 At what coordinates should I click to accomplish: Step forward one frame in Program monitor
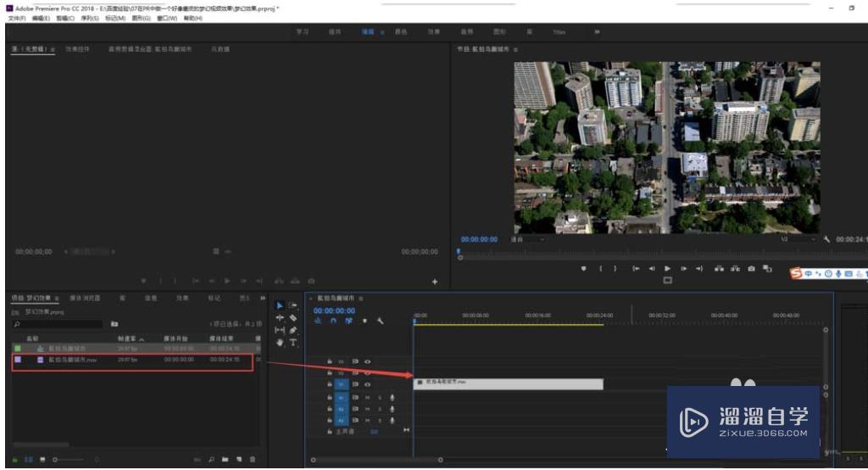[684, 268]
